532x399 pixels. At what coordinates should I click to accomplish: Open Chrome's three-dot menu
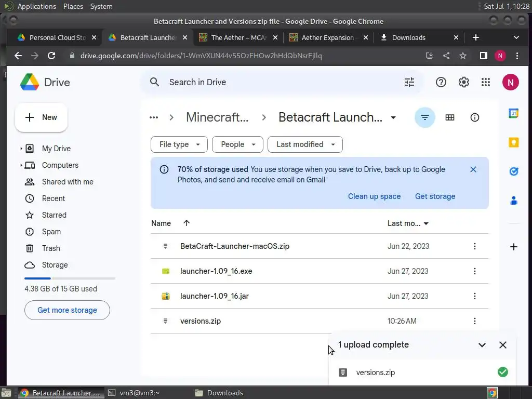click(x=517, y=56)
